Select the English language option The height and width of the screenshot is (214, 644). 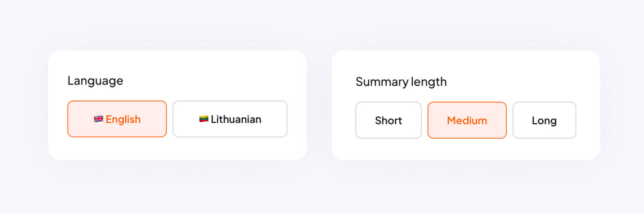point(117,119)
